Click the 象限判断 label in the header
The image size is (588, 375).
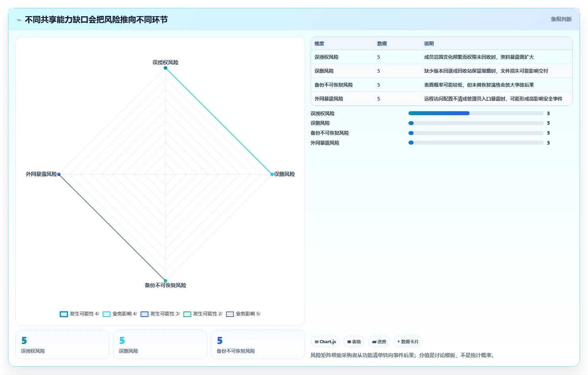pyautogui.click(x=561, y=19)
